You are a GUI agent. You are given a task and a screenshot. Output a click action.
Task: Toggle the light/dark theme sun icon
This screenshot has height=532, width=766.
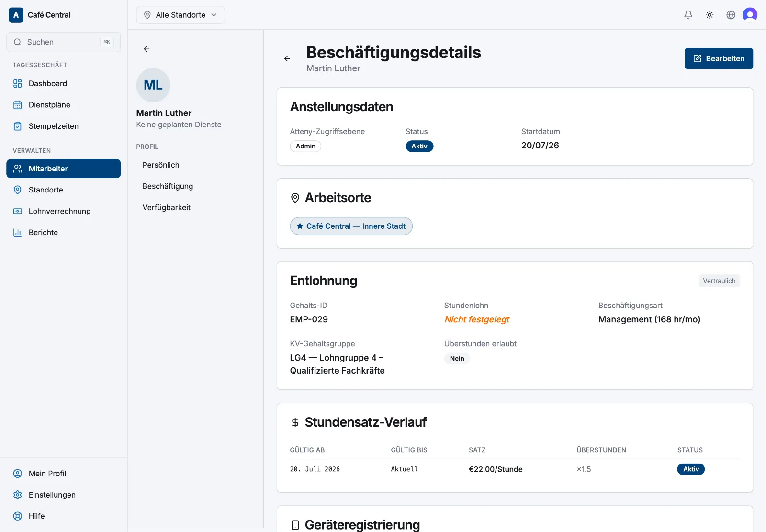coord(710,15)
